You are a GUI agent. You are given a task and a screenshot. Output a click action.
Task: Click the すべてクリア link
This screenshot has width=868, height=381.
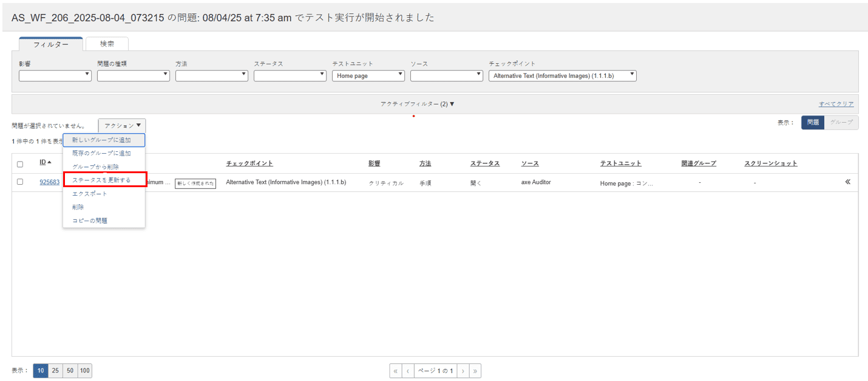836,104
